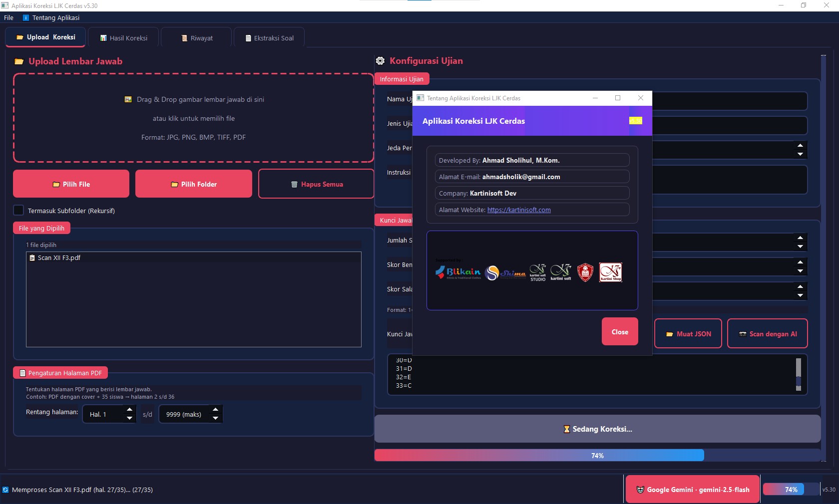Click the info icon beside Tentang Aplikasi
Image resolution: width=839 pixels, height=504 pixels.
coord(26,17)
